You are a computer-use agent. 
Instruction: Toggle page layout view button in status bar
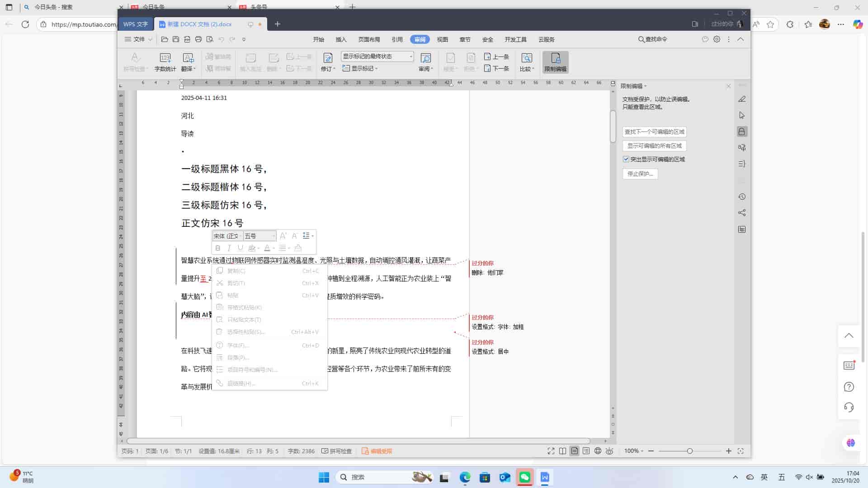pyautogui.click(x=574, y=451)
